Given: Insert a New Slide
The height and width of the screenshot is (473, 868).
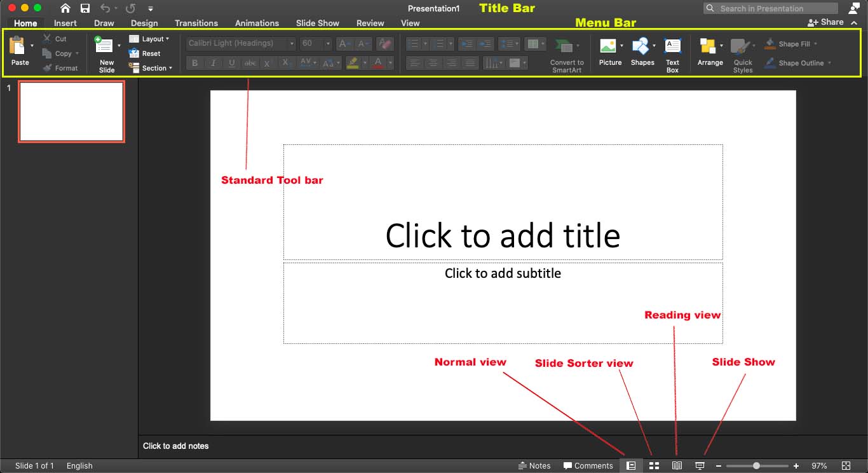Looking at the screenshot, I should click(104, 46).
